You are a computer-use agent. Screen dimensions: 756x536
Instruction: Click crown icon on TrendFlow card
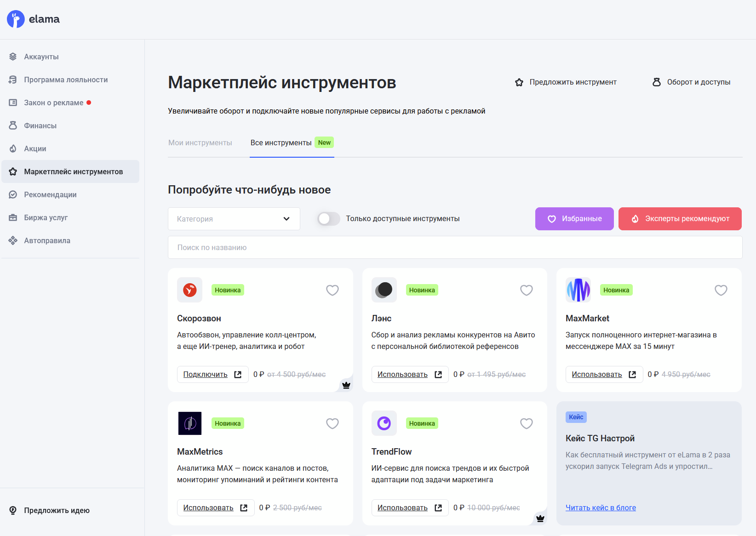540,519
